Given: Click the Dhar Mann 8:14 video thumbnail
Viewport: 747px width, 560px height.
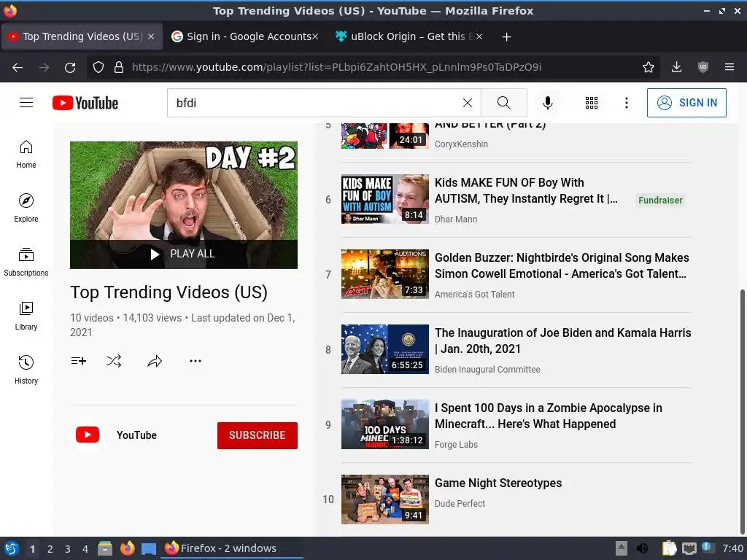Looking at the screenshot, I should tap(385, 199).
